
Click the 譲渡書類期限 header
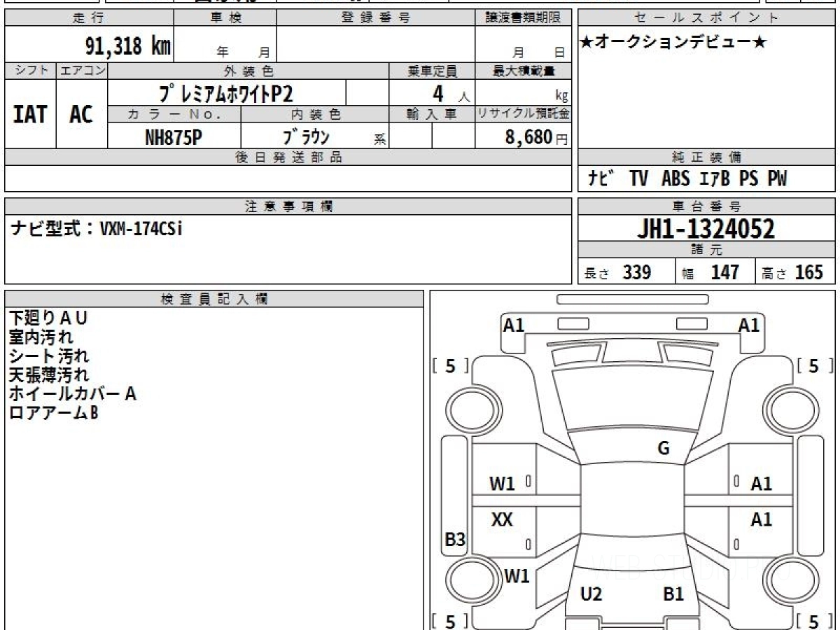tap(523, 18)
